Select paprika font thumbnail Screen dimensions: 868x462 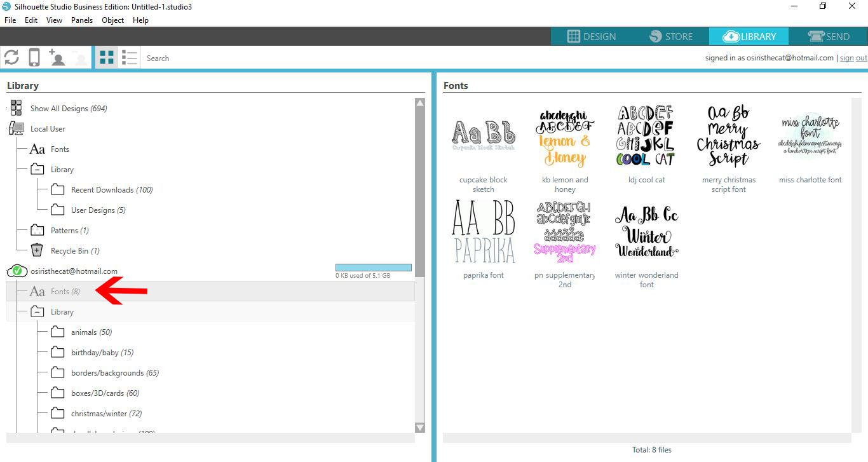point(484,232)
